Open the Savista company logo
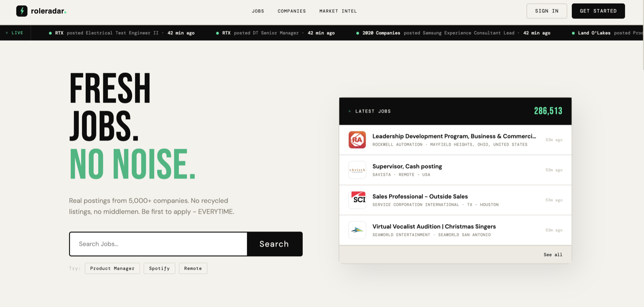The width and height of the screenshot is (644, 307). (357, 170)
